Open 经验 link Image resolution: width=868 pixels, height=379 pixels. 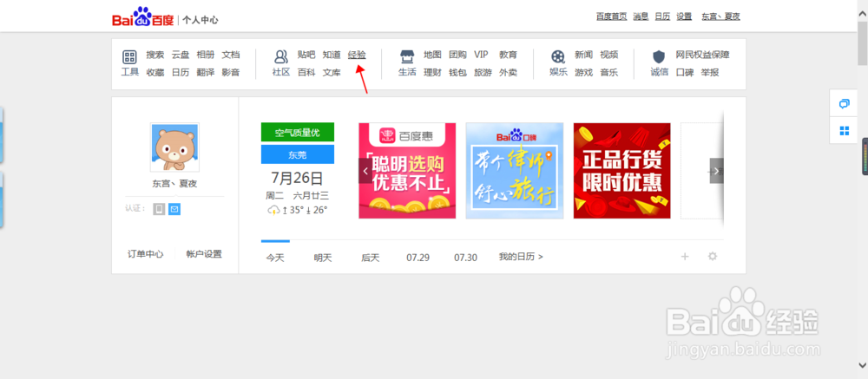coord(357,55)
